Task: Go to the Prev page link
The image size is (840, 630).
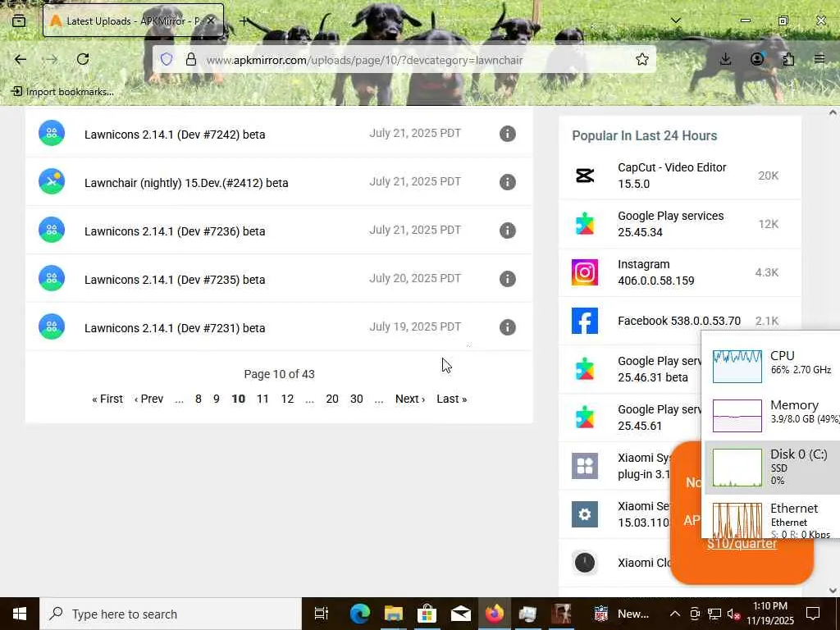Action: click(148, 399)
